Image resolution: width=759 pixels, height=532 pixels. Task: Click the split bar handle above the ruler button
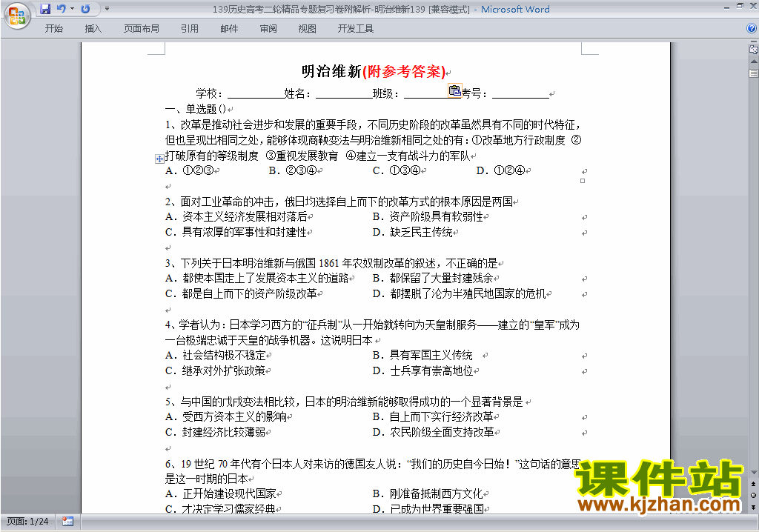[x=754, y=42]
